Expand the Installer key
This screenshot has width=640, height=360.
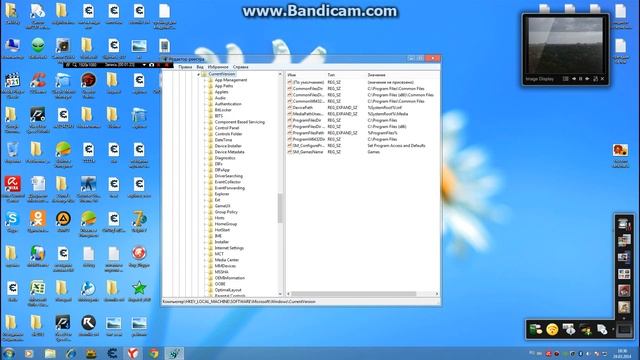(205, 242)
